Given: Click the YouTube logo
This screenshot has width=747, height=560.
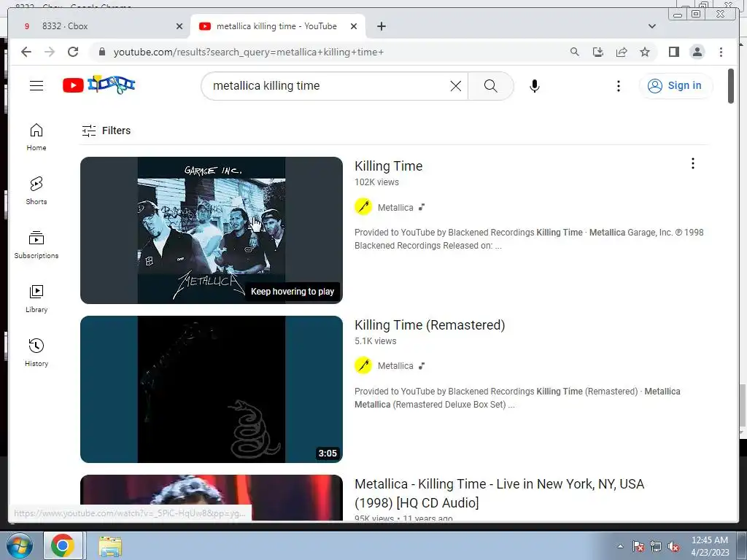Looking at the screenshot, I should [98, 85].
